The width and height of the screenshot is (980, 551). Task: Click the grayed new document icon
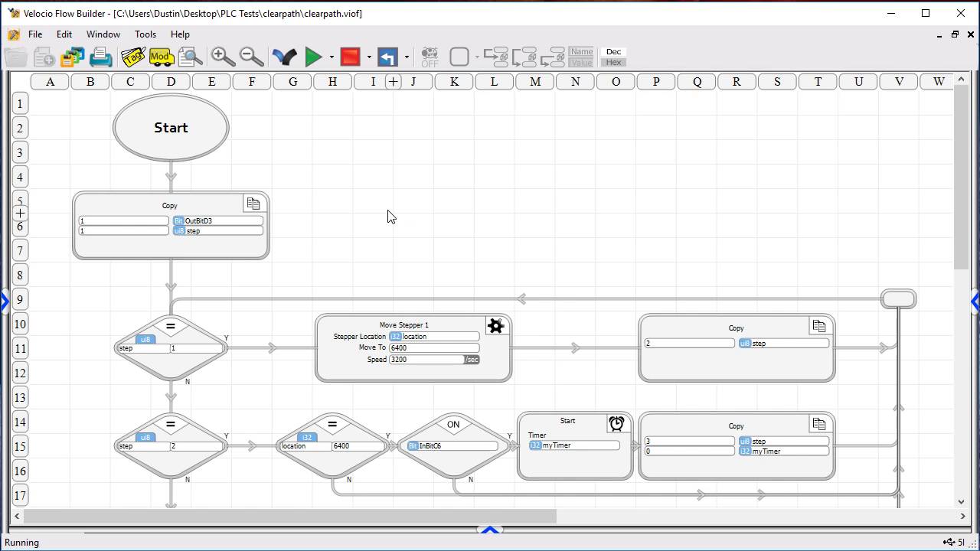tap(44, 57)
